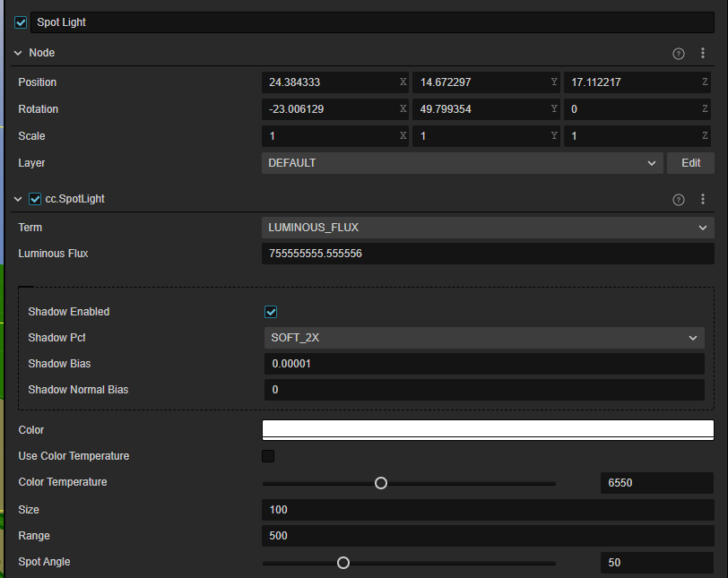
Task: Toggle the Spot Light node active checkbox
Action: click(21, 22)
